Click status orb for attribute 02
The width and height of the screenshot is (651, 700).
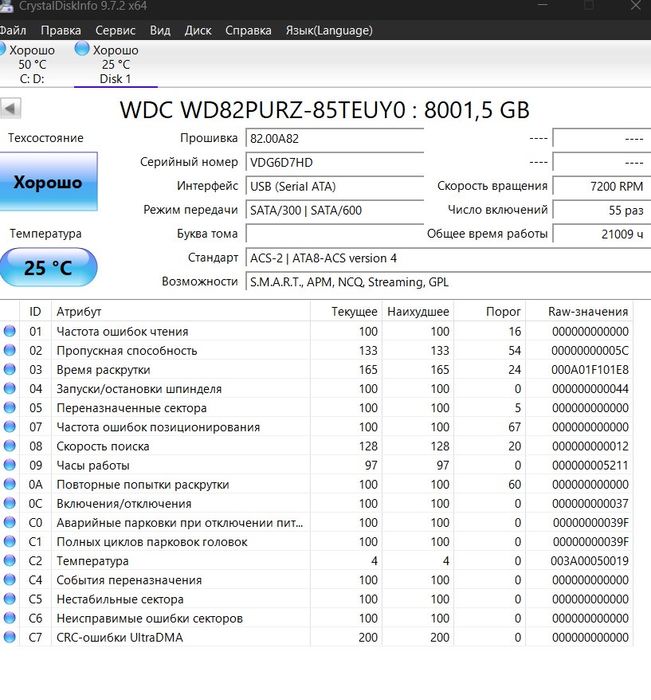click(9, 350)
